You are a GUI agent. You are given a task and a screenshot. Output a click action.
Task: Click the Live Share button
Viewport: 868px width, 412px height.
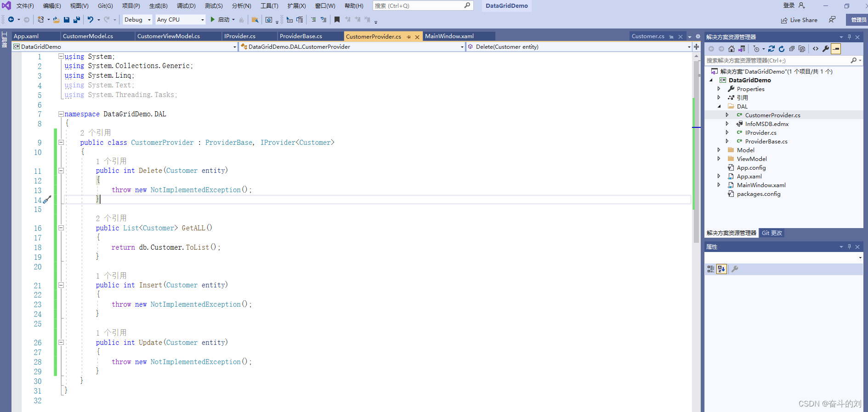tap(799, 20)
